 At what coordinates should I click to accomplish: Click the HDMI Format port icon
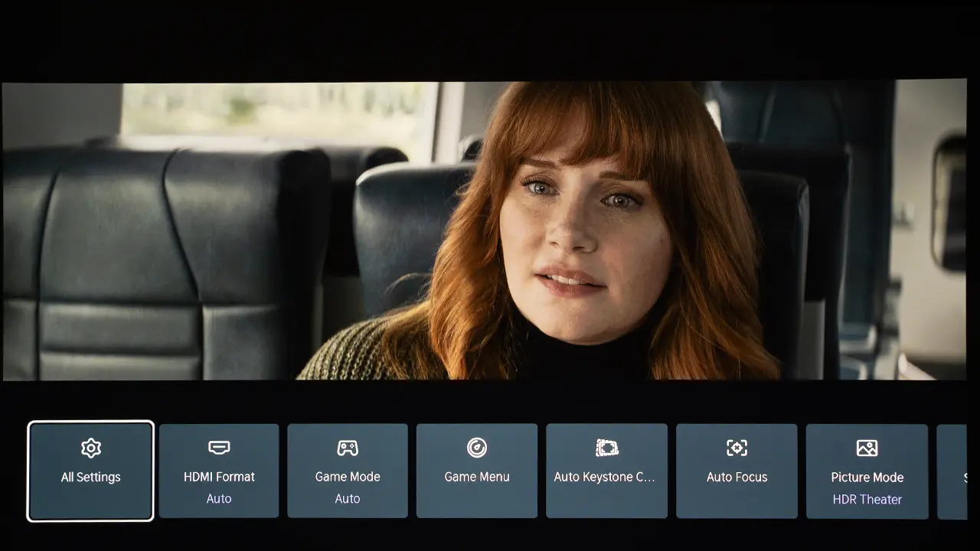click(x=219, y=448)
